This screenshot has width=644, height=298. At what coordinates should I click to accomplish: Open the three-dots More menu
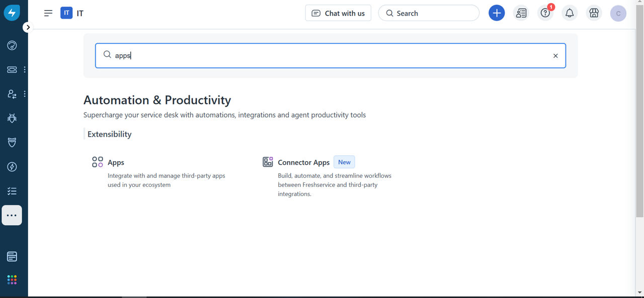coord(12,215)
